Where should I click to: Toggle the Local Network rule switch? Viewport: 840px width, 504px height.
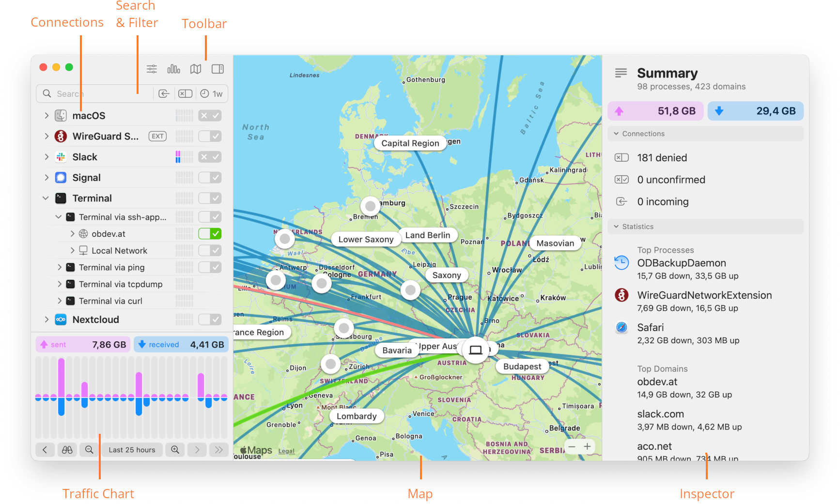coord(210,250)
